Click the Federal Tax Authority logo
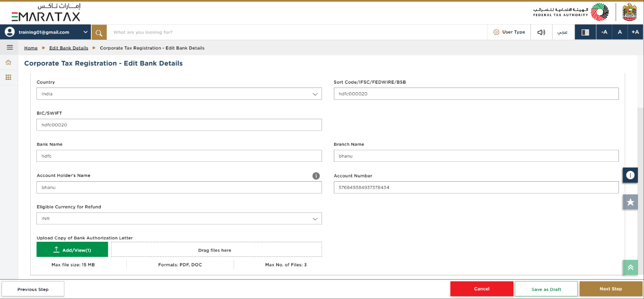 (571, 12)
